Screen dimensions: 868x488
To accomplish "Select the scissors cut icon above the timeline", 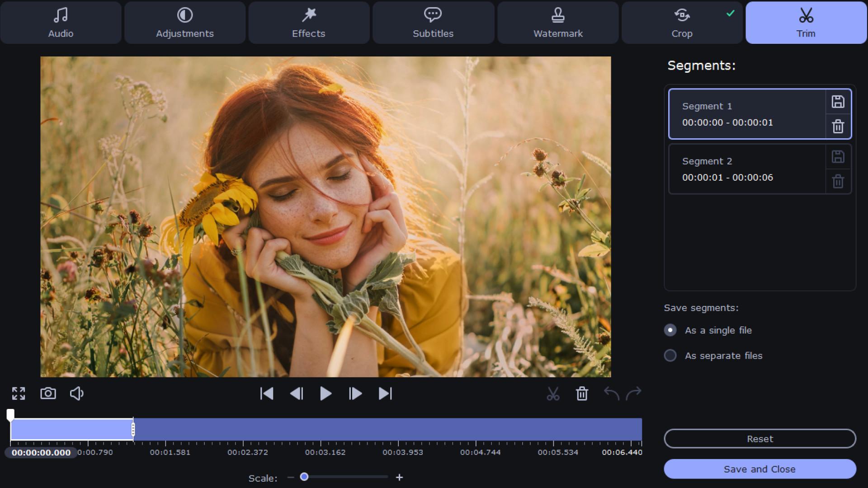I will coord(554,394).
